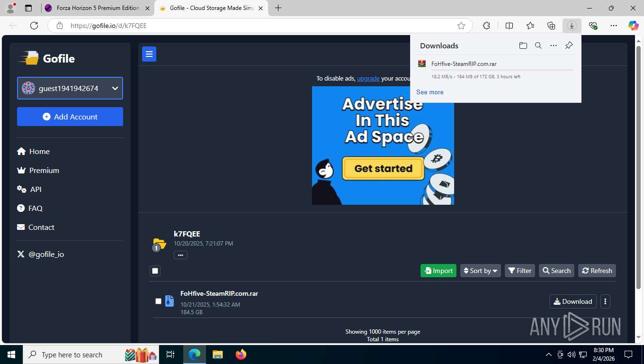Open Premium in the sidebar
Image resolution: width=644 pixels, height=364 pixels.
38,170
